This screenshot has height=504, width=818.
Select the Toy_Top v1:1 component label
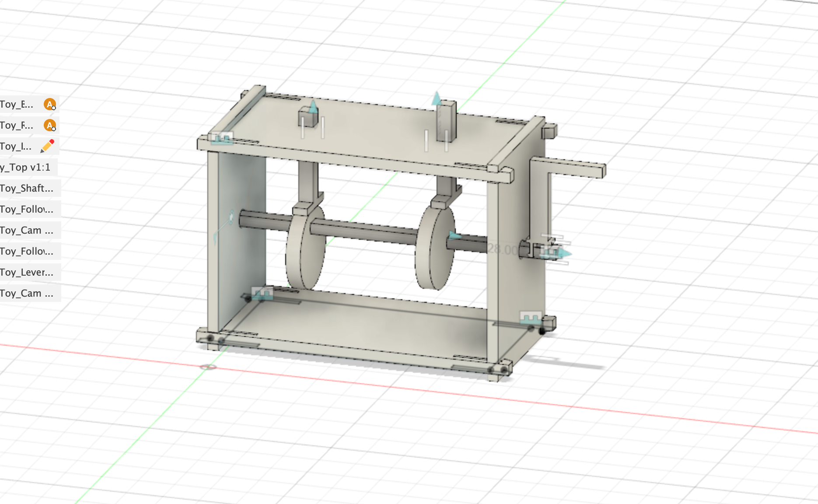point(26,167)
